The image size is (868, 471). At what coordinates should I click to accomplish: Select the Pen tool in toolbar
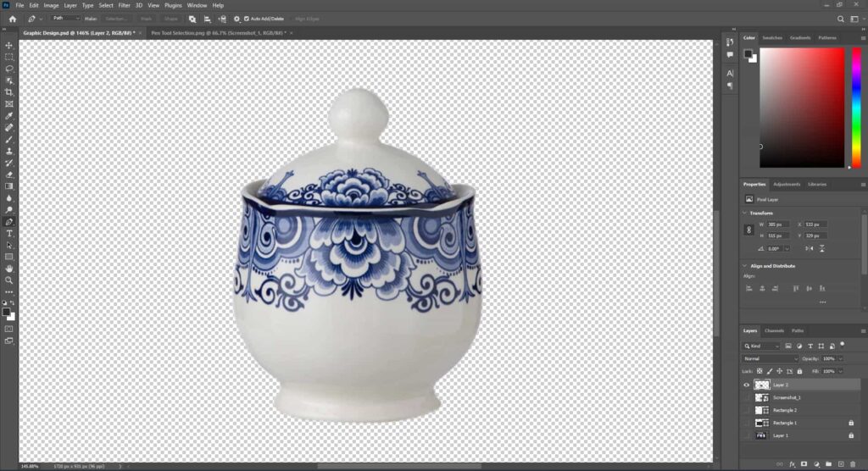pos(8,222)
